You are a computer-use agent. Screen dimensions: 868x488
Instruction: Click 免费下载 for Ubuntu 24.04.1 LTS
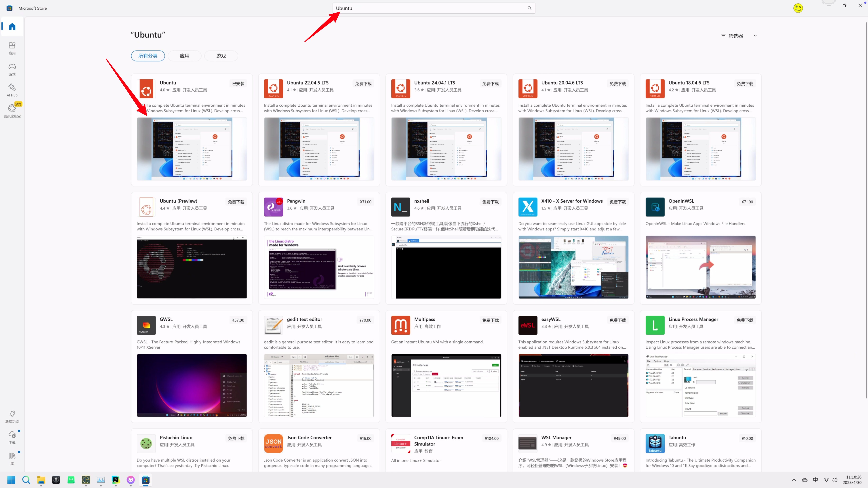click(490, 84)
